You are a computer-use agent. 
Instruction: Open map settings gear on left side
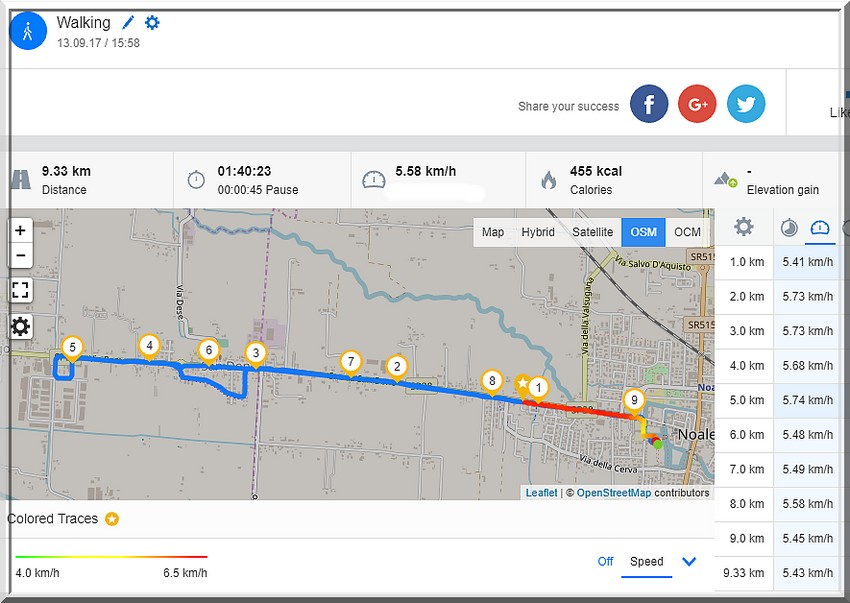[x=20, y=326]
